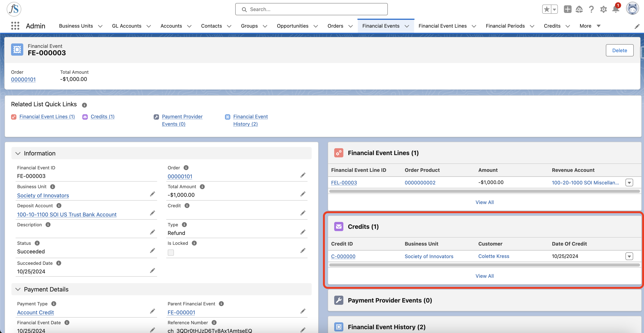Edit the Business Unit field pencil
The width and height of the screenshot is (644, 333).
coord(153,194)
